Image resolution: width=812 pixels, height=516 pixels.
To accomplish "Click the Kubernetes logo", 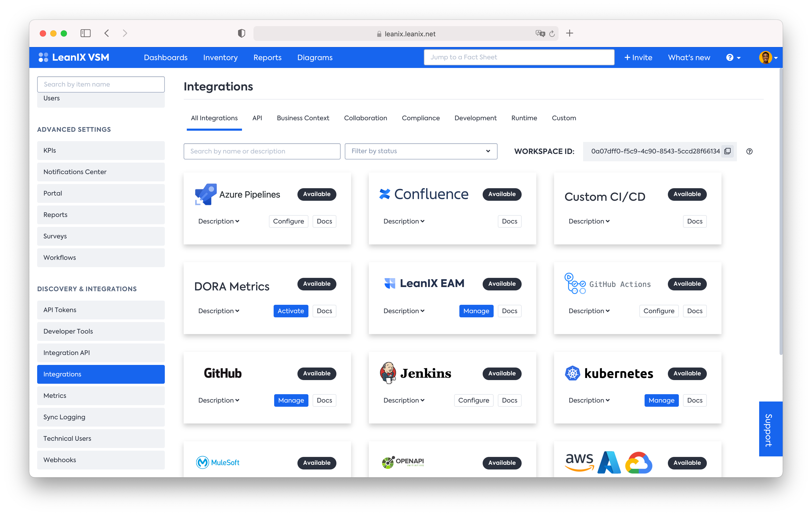I will tap(609, 373).
